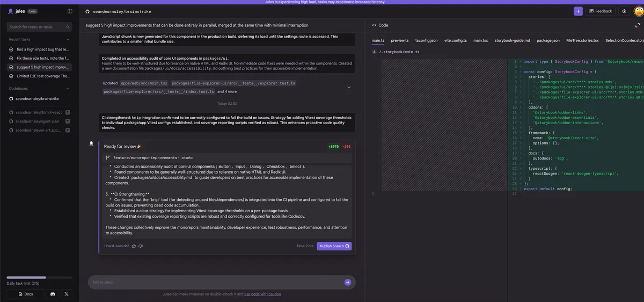
Task: Collapse the Codebases section
Action: click(68, 89)
